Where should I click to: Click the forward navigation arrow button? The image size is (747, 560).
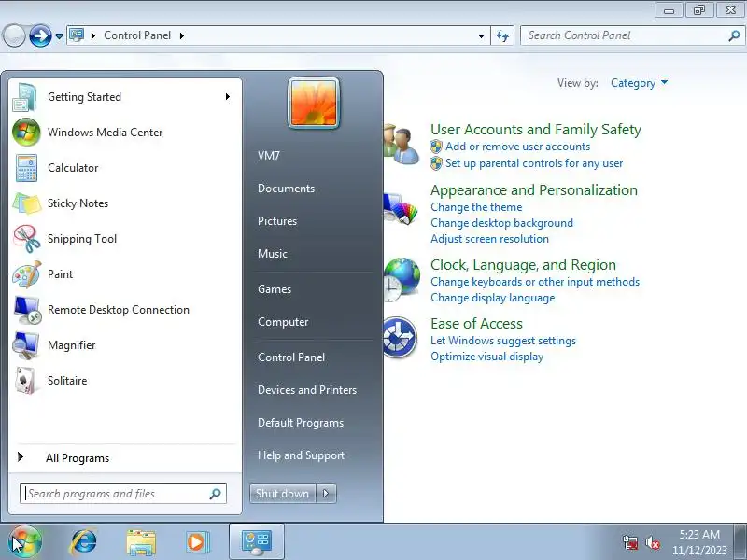[40, 35]
